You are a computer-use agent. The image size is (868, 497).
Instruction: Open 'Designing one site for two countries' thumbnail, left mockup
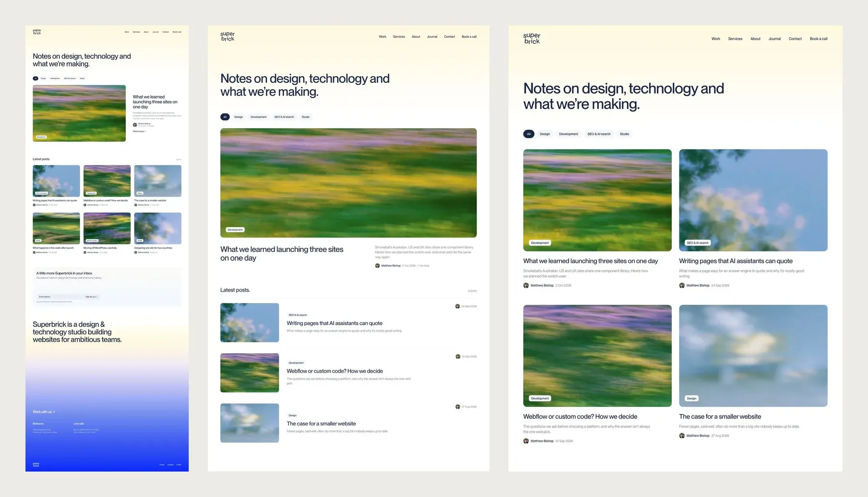[x=158, y=228]
